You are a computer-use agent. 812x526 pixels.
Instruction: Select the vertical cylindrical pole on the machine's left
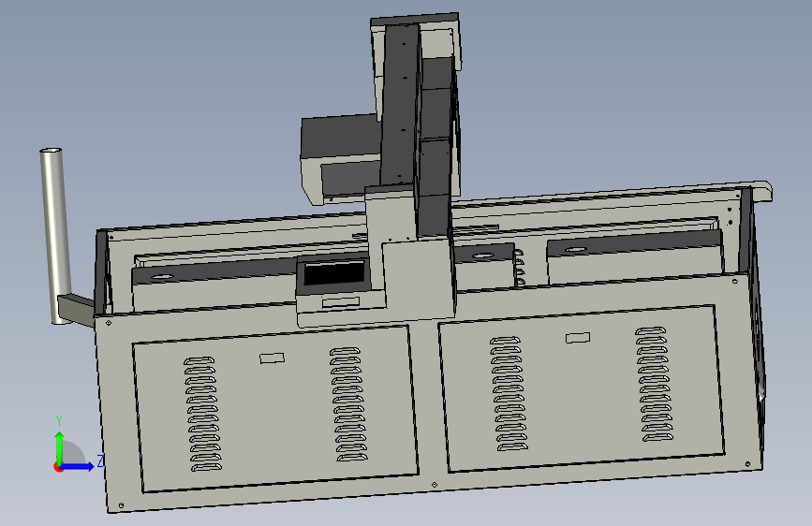(55, 236)
